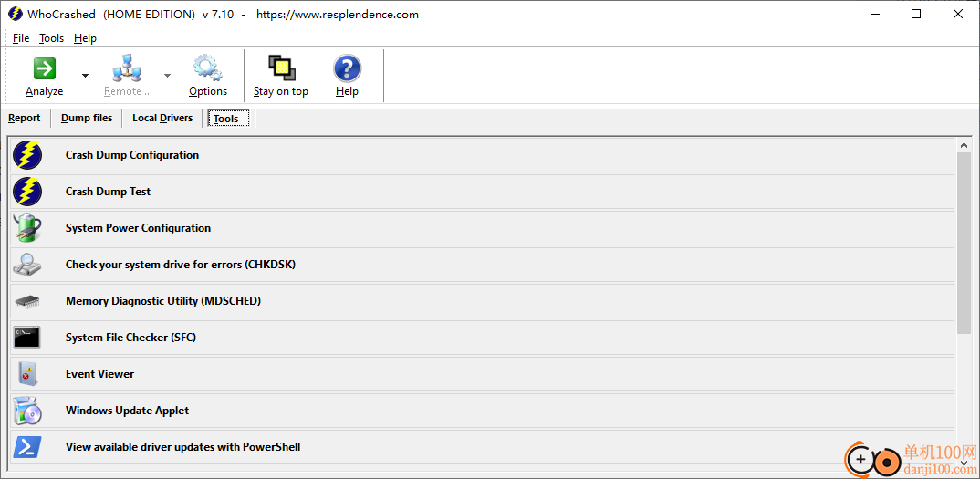Expand the Remote dropdown arrow
The image size is (980, 479).
click(167, 76)
